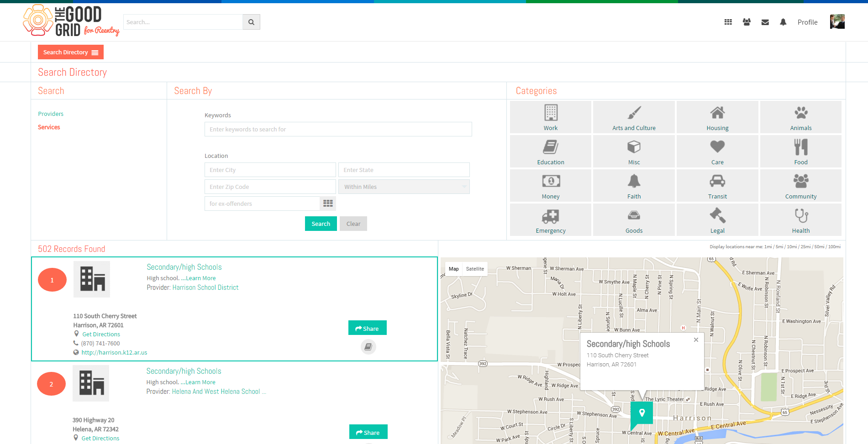Switch to Providers search
This screenshot has height=444, width=868.
(51, 114)
